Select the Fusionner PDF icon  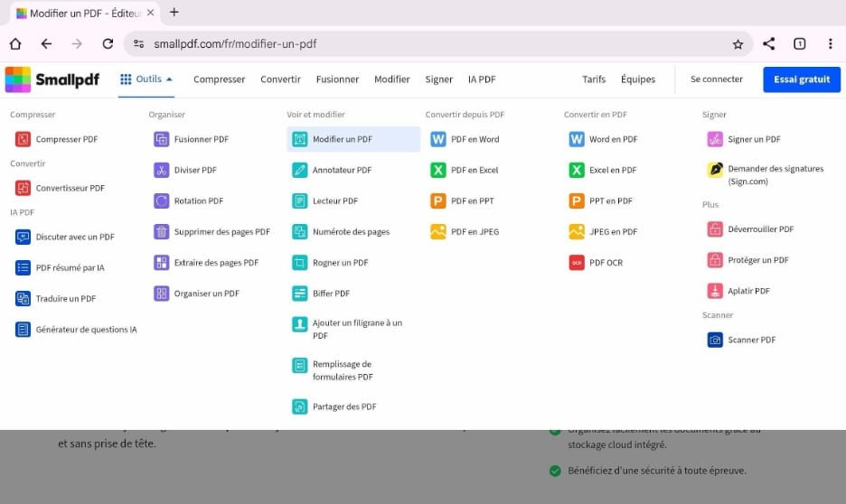pyautogui.click(x=161, y=139)
